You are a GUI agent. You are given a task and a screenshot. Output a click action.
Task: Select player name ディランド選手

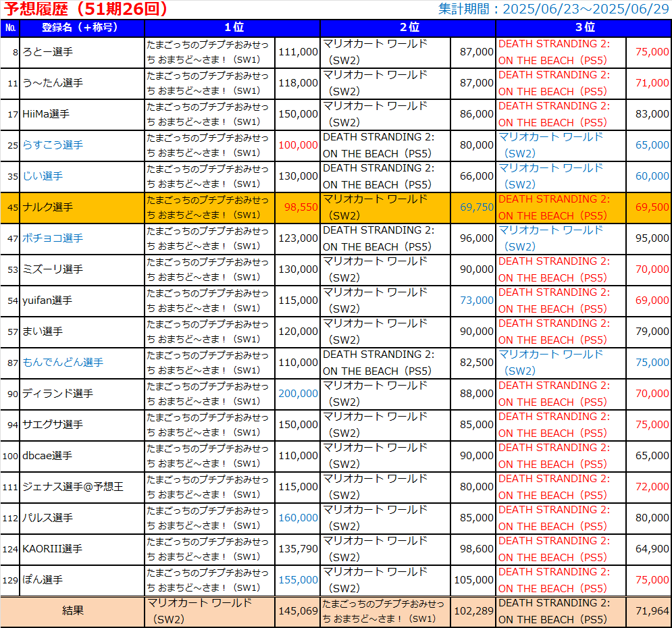57,394
